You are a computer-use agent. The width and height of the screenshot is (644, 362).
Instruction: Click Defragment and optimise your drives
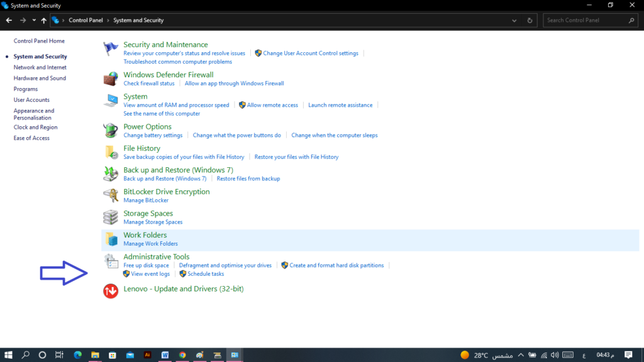tap(225, 265)
